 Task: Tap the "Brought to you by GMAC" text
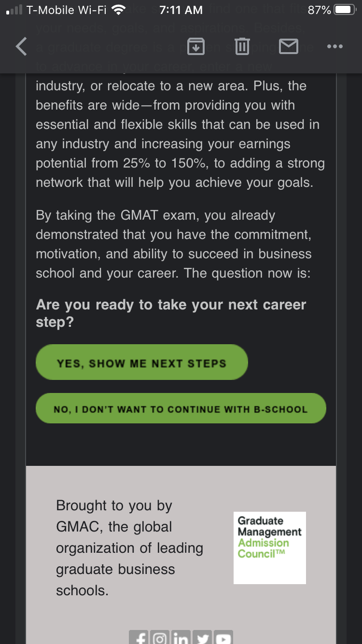point(129,547)
